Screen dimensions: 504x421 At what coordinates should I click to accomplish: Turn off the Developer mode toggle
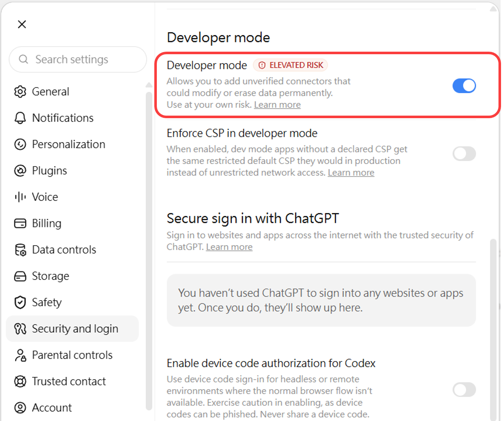click(x=464, y=86)
